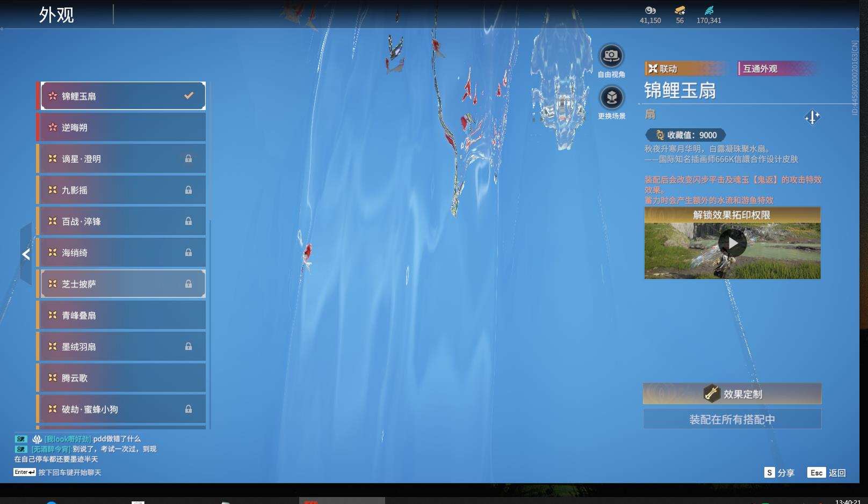Select the 逆晦朔 skin row
This screenshot has width=868, height=504.
pyautogui.click(x=121, y=127)
